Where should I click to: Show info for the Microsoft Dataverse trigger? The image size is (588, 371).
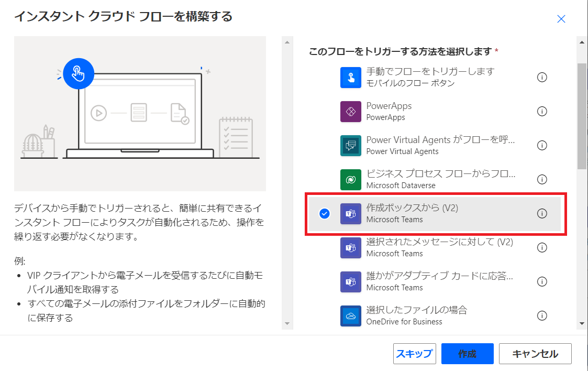[x=542, y=180]
